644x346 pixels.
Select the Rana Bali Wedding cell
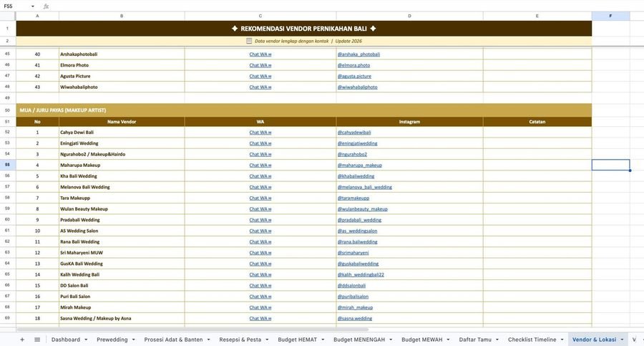(122, 242)
